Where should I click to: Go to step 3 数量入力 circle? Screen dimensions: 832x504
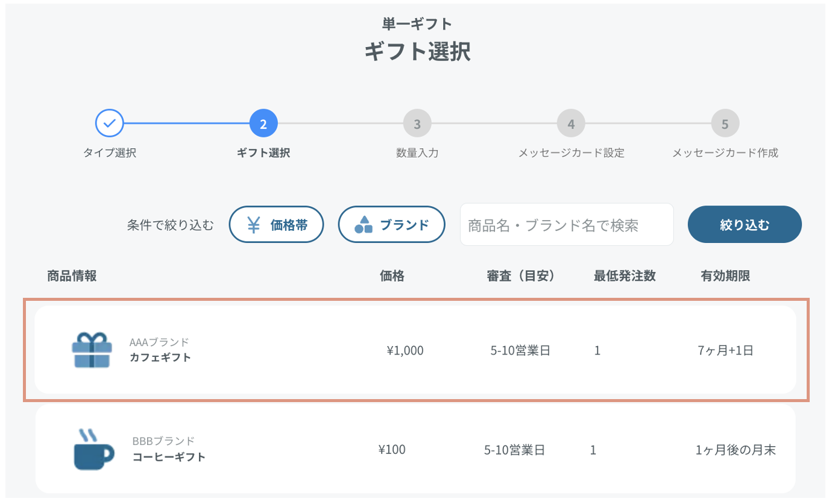click(x=417, y=124)
